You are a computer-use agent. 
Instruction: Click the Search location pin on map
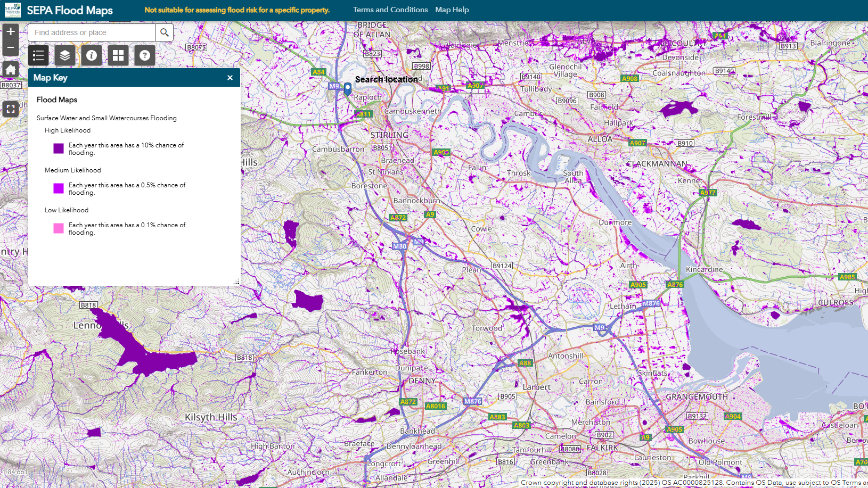[x=347, y=89]
